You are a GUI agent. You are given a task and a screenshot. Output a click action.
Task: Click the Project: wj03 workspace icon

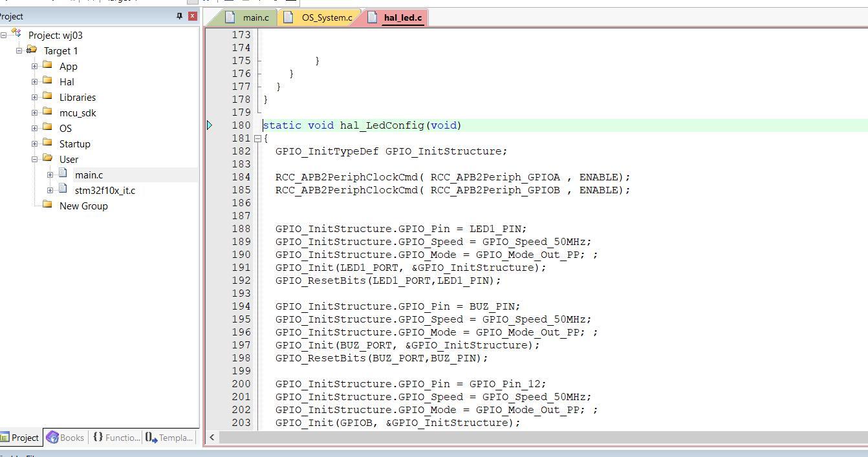click(x=16, y=34)
